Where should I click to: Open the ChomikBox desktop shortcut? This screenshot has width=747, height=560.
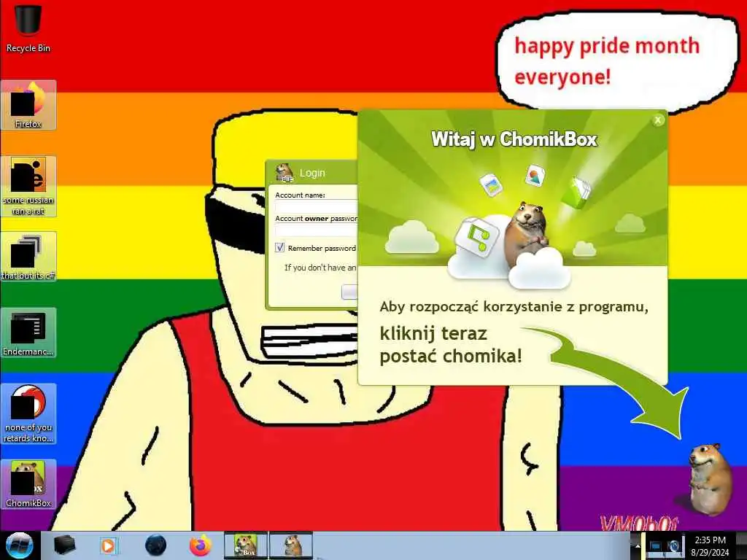28,484
